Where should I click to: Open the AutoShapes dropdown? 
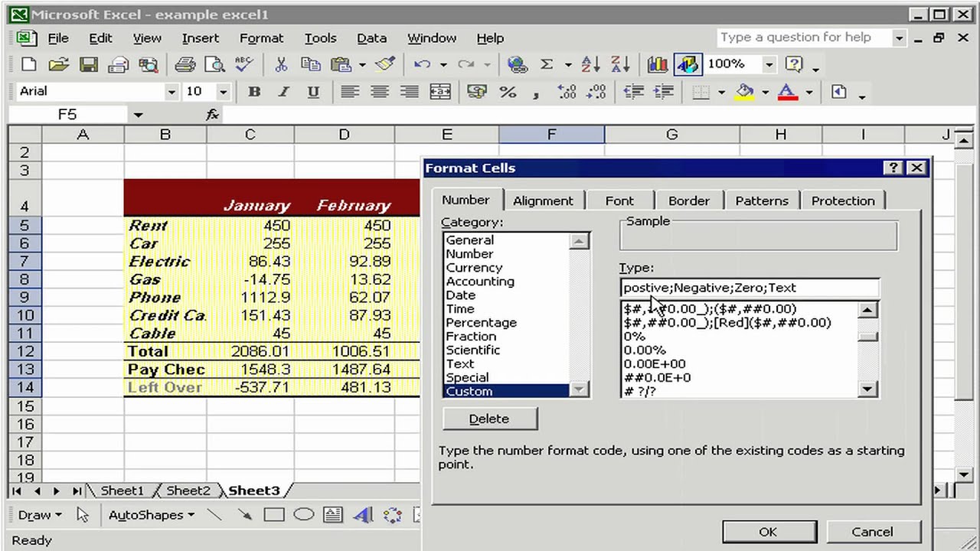[x=152, y=515]
